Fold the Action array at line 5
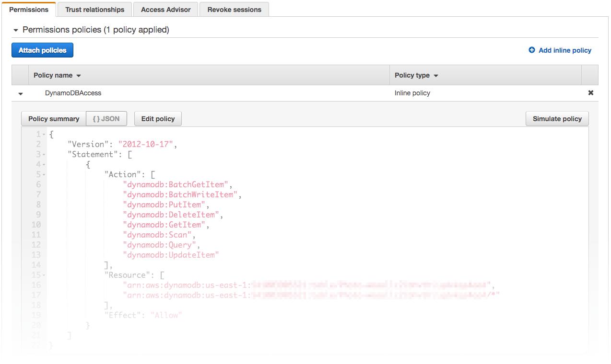The height and width of the screenshot is (364, 611). (x=44, y=175)
